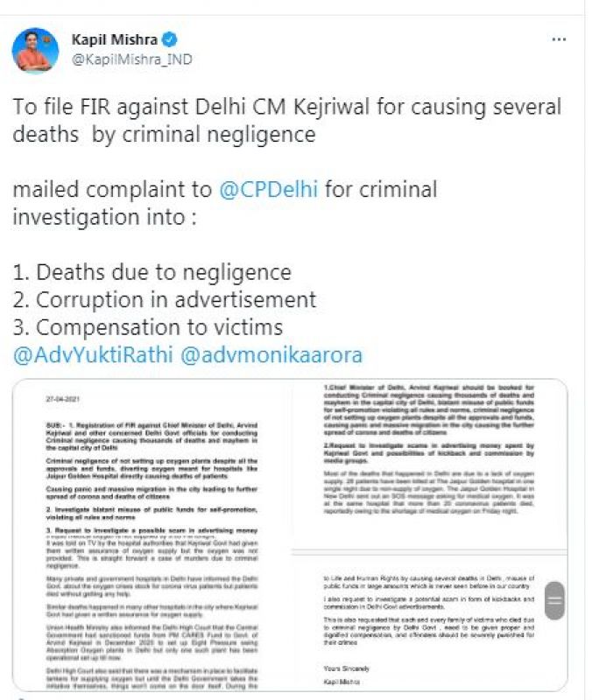
Task: Click the "Deaths due to negligence" line
Action: tap(152, 272)
